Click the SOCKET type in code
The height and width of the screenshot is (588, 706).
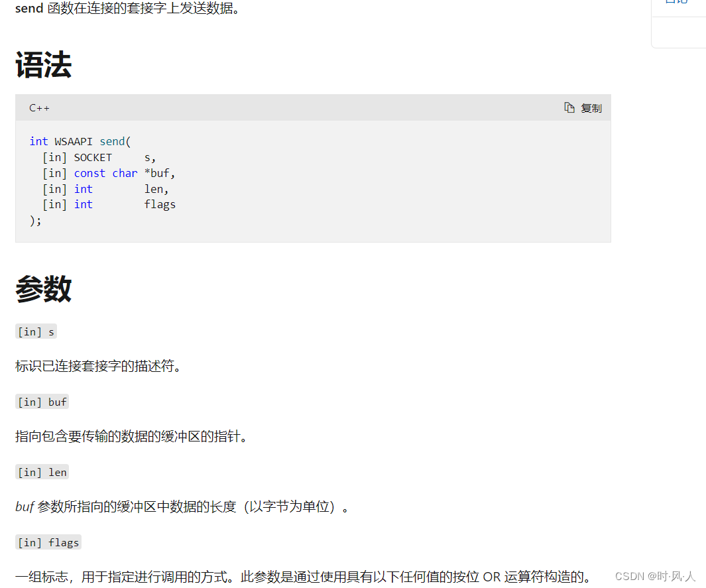point(93,158)
